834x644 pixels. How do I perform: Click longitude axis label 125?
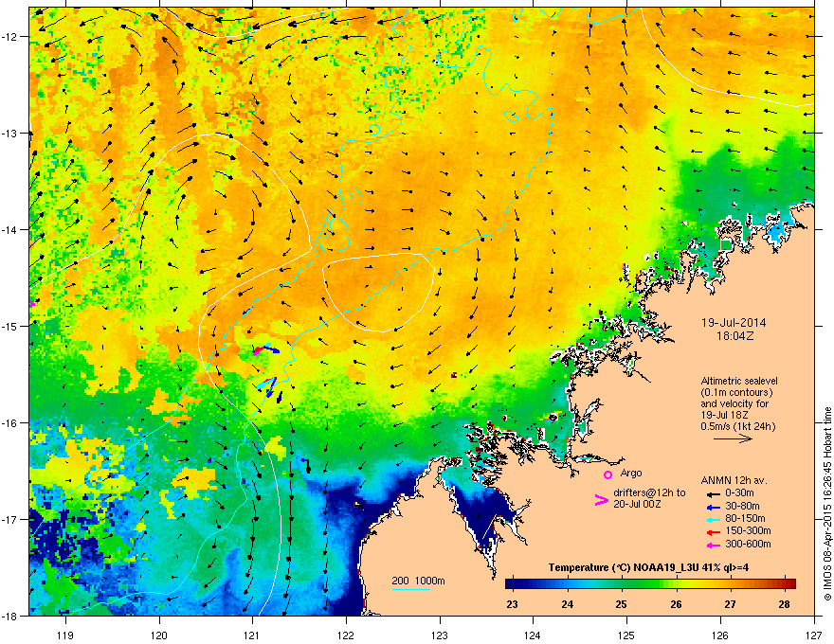[x=626, y=635]
